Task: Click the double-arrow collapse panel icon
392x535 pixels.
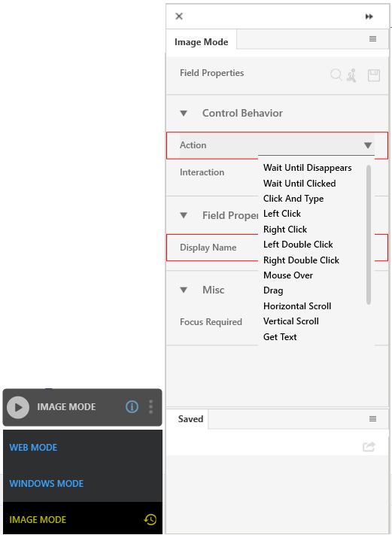Action: tap(369, 17)
